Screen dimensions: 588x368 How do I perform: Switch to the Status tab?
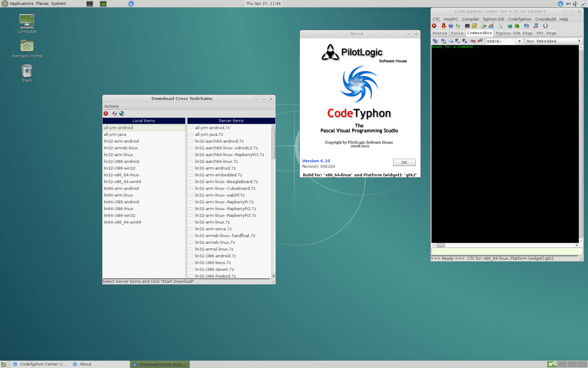click(x=440, y=33)
